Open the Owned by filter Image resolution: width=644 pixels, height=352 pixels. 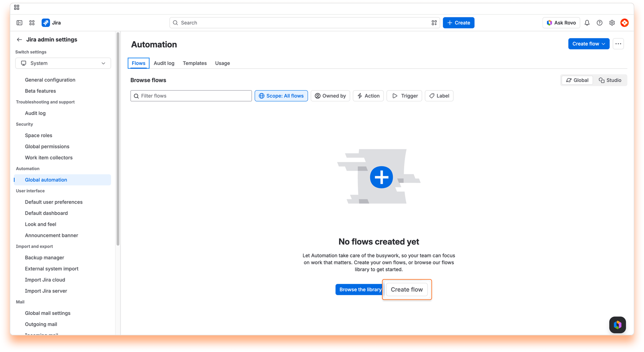[330, 96]
